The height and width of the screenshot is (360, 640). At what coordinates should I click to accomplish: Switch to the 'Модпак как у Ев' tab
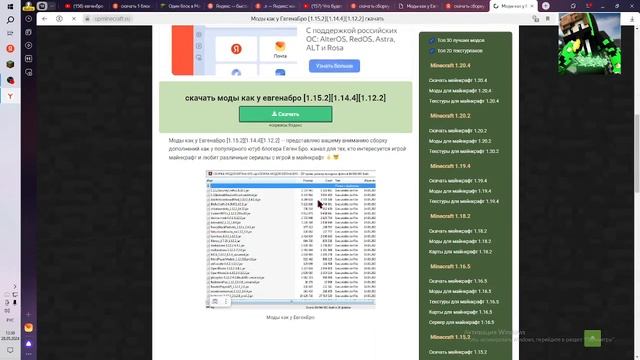(x=418, y=6)
